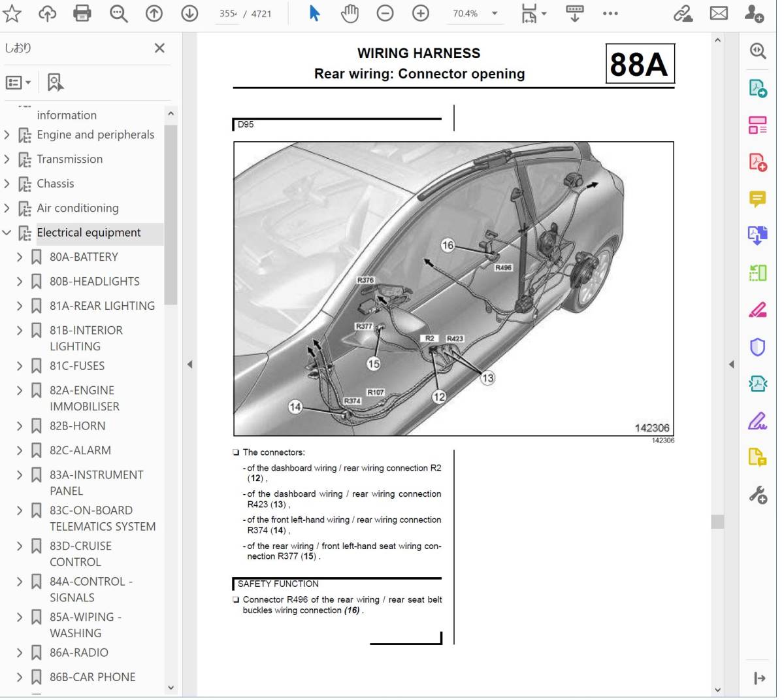Activate the Hand pan tool
The width and height of the screenshot is (784, 700).
tap(350, 13)
